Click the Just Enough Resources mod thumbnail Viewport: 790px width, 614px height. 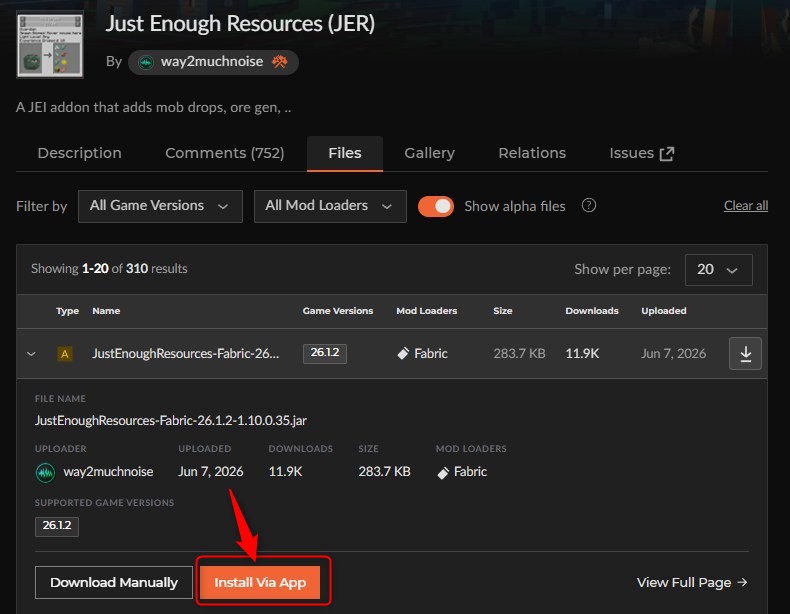[x=50, y=45]
